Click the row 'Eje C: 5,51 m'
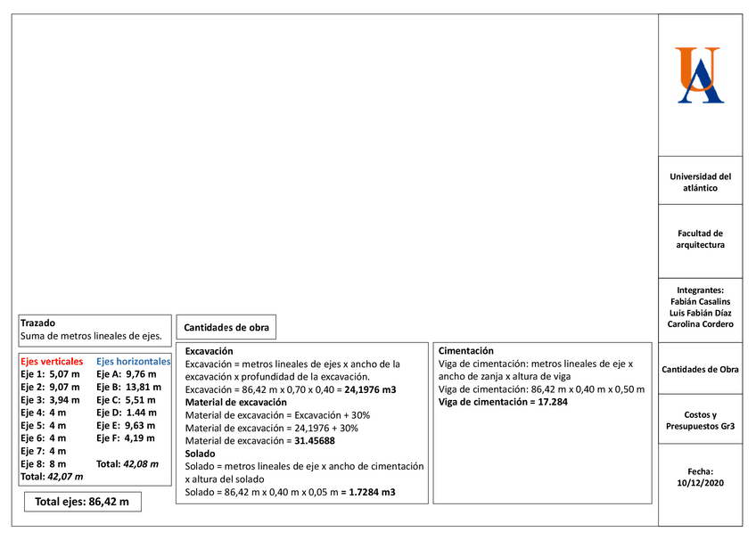Viewport: 756px width, 540px height. [x=126, y=400]
